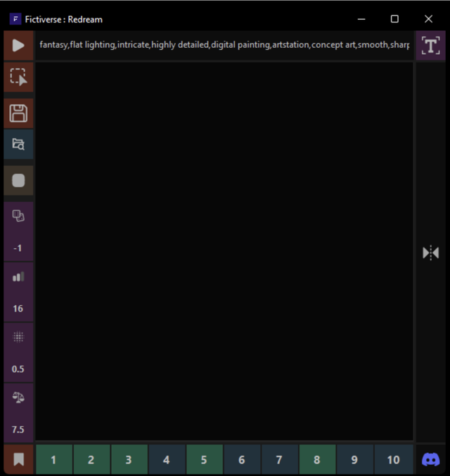Toggle the mirror flip icon on right
Viewport: 450px width, 476px height.
pos(430,253)
